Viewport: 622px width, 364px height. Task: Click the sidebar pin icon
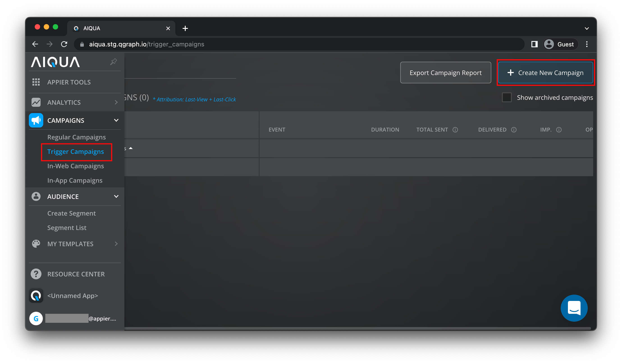[x=113, y=62]
